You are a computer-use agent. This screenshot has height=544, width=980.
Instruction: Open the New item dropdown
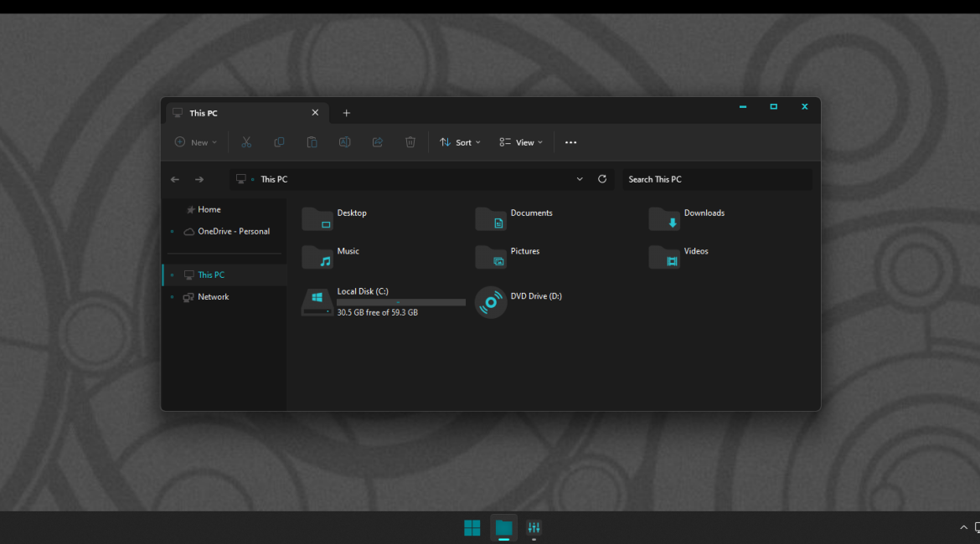(195, 142)
